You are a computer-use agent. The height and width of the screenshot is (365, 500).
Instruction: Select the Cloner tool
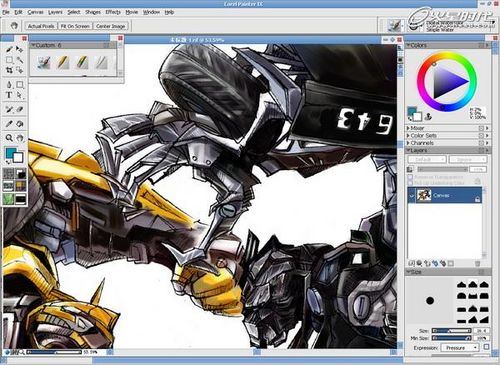click(x=9, y=109)
